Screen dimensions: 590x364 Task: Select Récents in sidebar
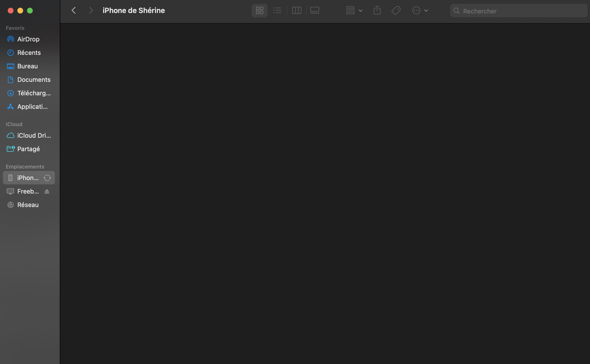click(x=29, y=53)
